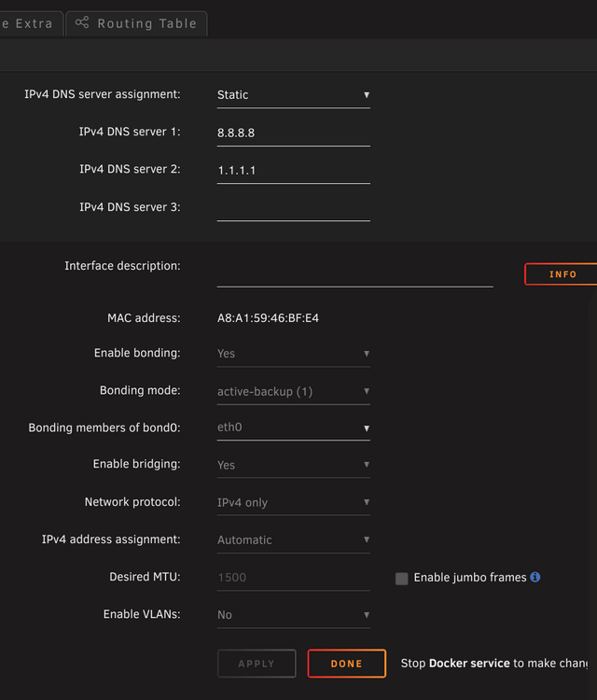Image resolution: width=597 pixels, height=700 pixels.
Task: Open the Network protocol dropdown
Action: tap(293, 503)
